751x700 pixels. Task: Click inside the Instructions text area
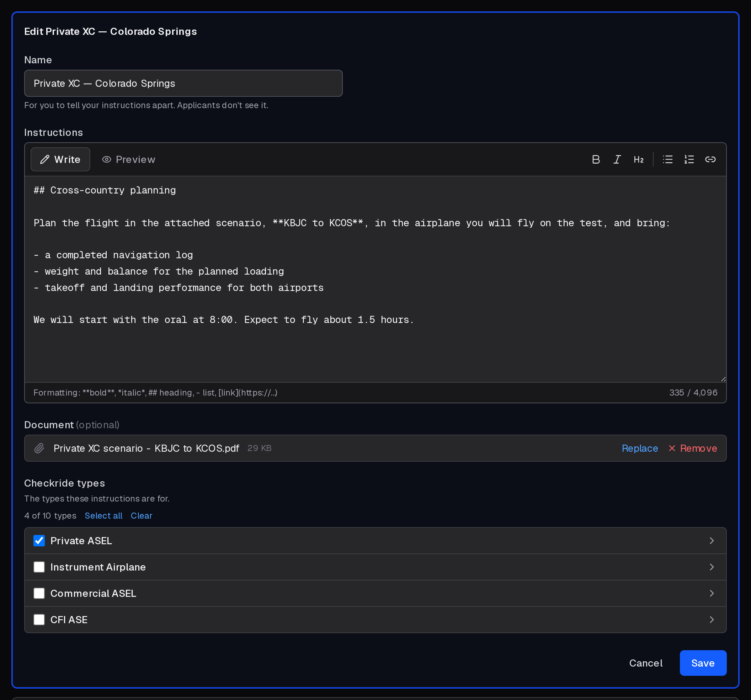375,279
